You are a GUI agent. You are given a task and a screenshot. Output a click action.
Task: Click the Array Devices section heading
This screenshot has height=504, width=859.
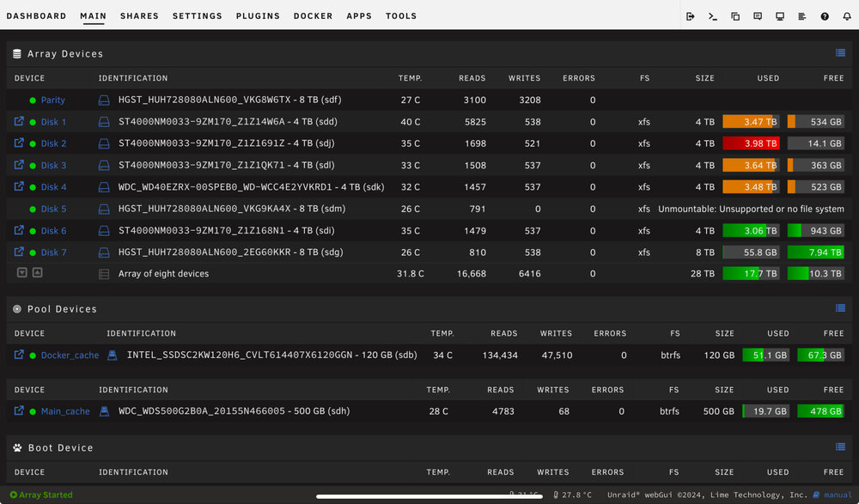click(65, 54)
